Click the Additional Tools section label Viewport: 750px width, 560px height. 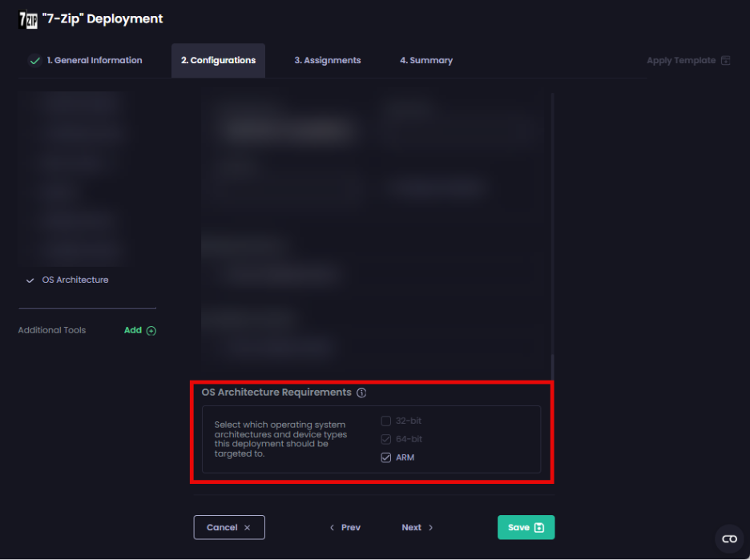coord(52,330)
